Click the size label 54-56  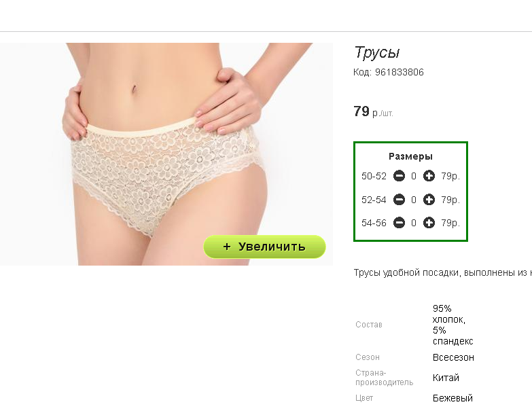pos(374,223)
